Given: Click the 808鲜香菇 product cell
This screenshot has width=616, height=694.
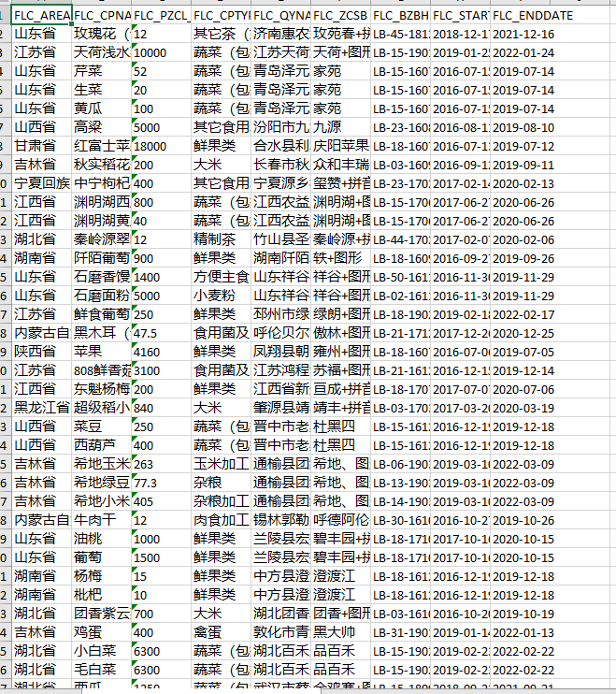Looking at the screenshot, I should coord(102,370).
